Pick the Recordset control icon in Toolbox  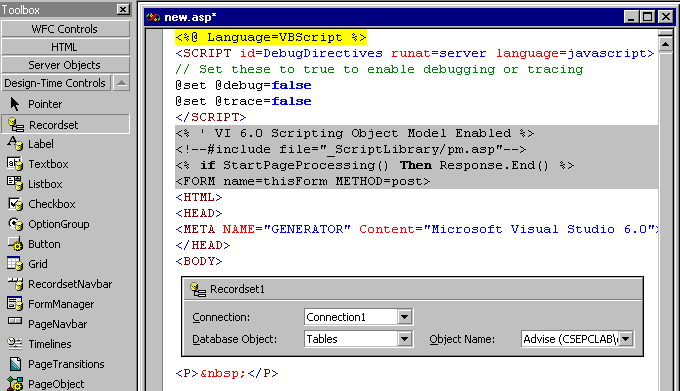pos(16,125)
